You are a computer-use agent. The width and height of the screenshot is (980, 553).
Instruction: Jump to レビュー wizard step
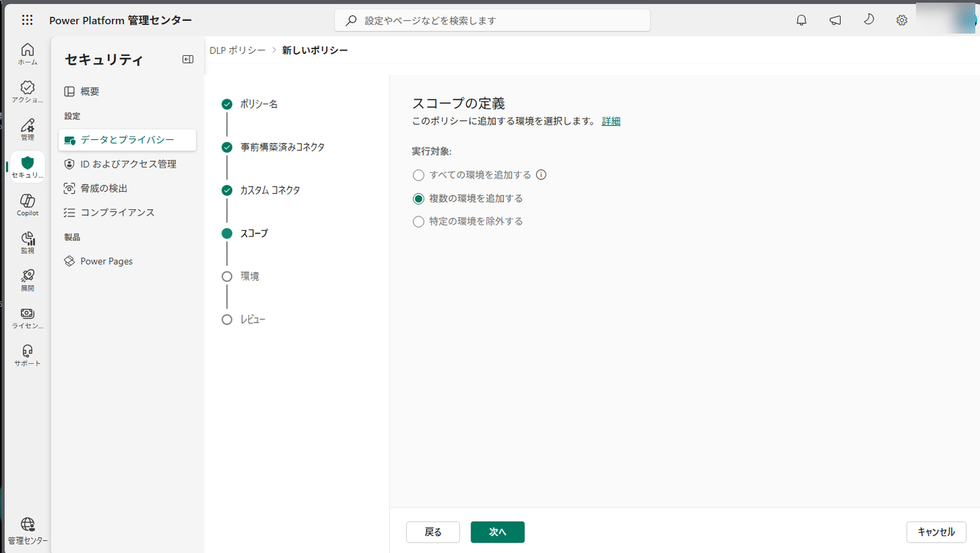(253, 320)
